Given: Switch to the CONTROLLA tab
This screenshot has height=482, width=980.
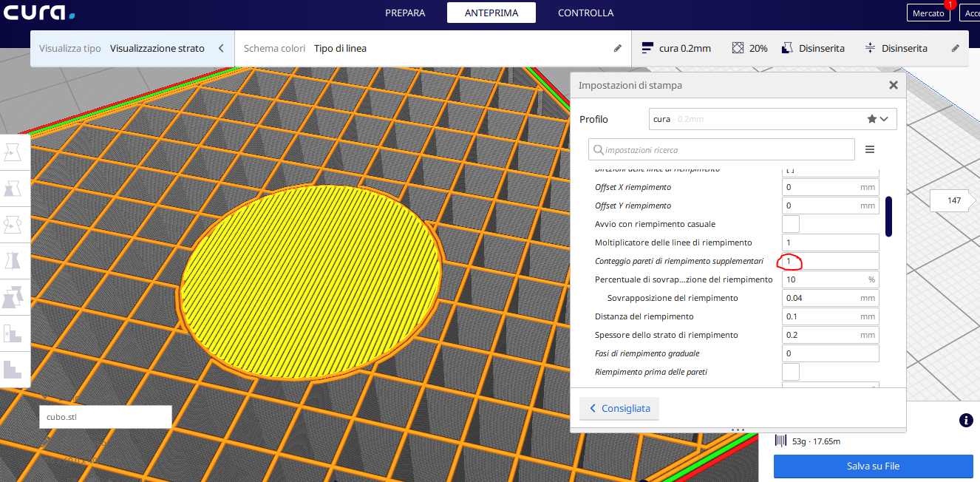Looking at the screenshot, I should point(585,13).
